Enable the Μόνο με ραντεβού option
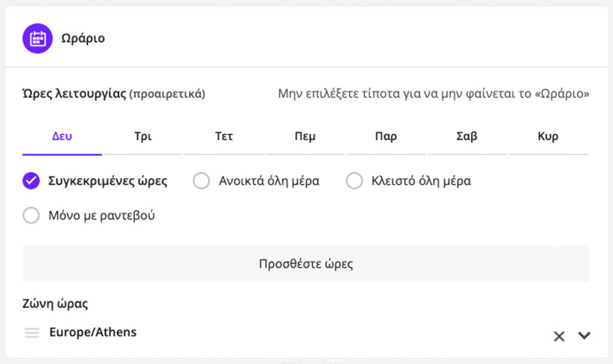The height and width of the screenshot is (364, 613). coord(31,216)
